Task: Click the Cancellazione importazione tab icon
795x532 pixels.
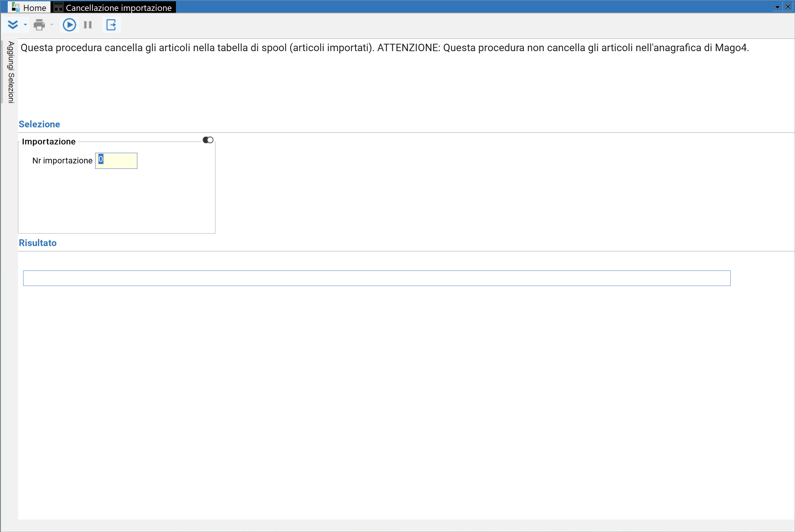Action: pyautogui.click(x=58, y=7)
